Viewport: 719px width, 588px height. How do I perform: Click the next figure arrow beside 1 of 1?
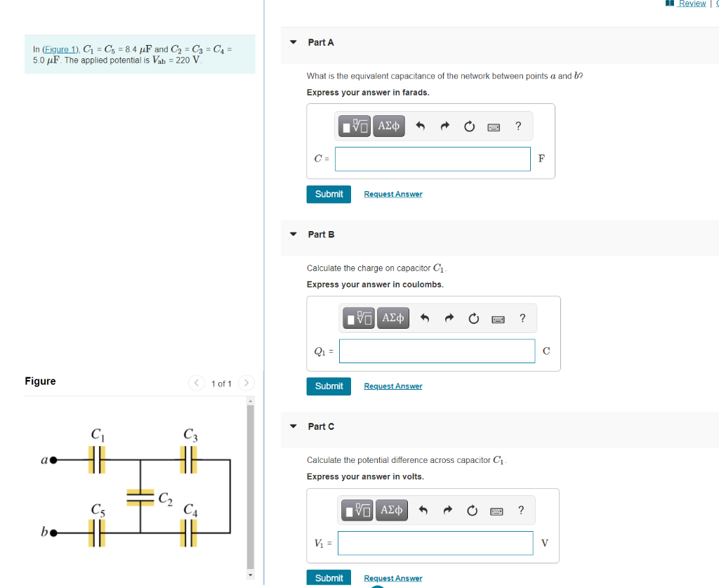click(x=246, y=384)
